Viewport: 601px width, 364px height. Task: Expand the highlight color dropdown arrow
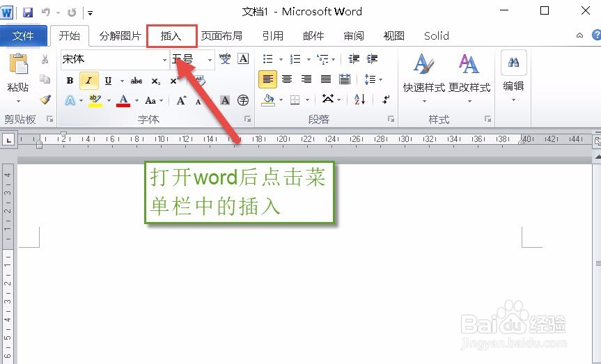109,101
